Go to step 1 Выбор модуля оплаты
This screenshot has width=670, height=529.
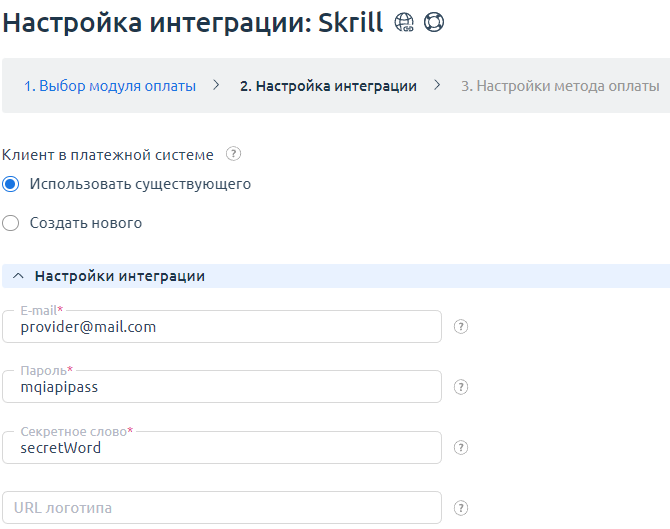coord(110,86)
